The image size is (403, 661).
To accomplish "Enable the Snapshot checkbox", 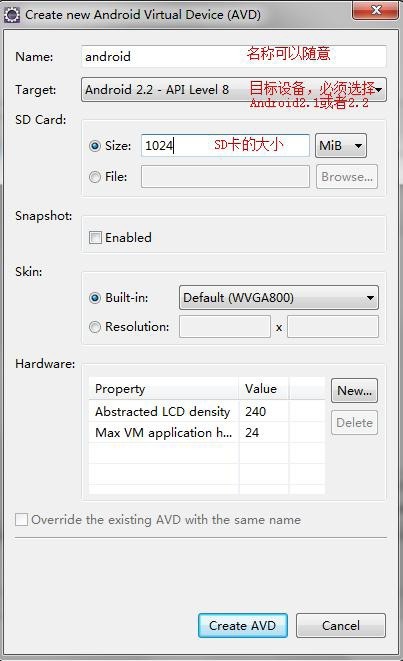I will point(95,238).
